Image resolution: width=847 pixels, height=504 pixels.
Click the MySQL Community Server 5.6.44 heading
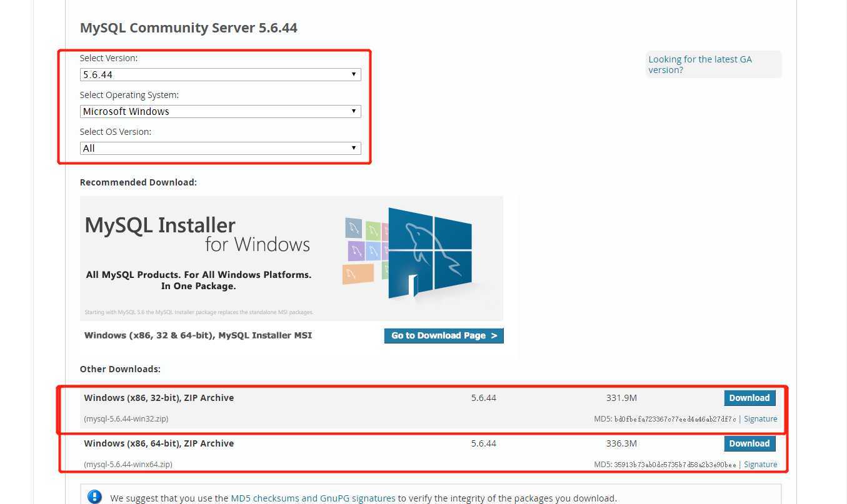(x=189, y=28)
